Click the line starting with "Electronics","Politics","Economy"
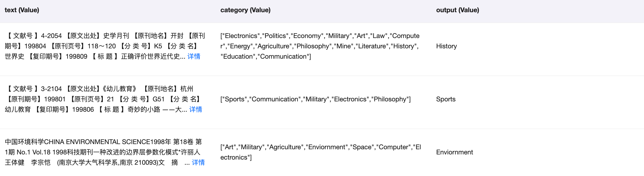 [319, 36]
